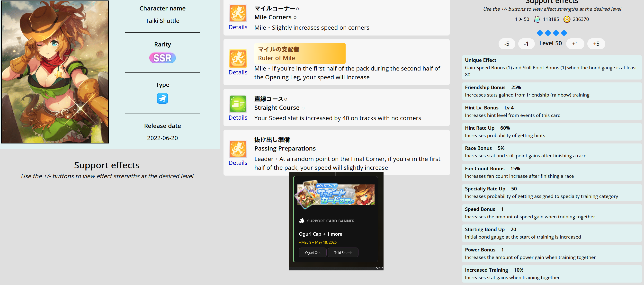Decrease level by five with -5
Screen dimensions: 644x285
[x=507, y=44]
